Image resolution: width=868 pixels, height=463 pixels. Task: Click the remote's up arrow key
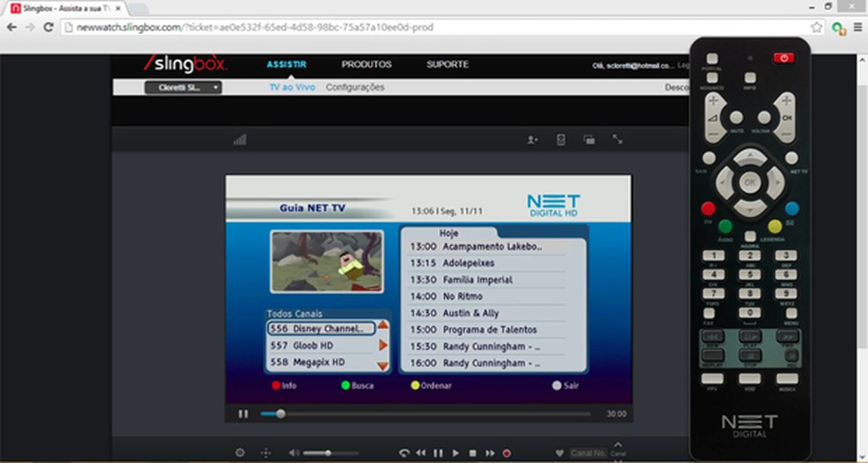click(750, 157)
